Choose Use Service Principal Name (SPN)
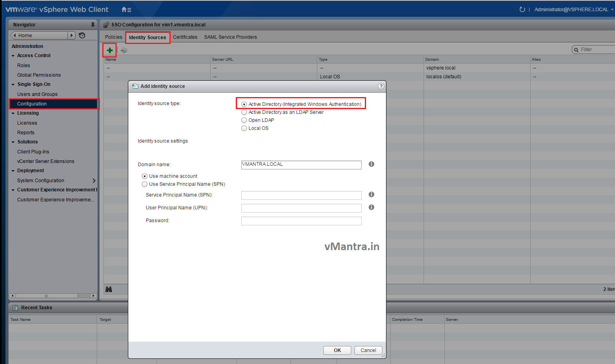The height and width of the screenshot is (364, 615). [144, 184]
